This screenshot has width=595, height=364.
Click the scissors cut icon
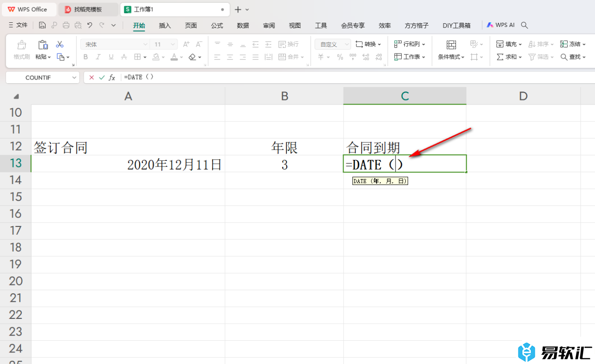(59, 44)
